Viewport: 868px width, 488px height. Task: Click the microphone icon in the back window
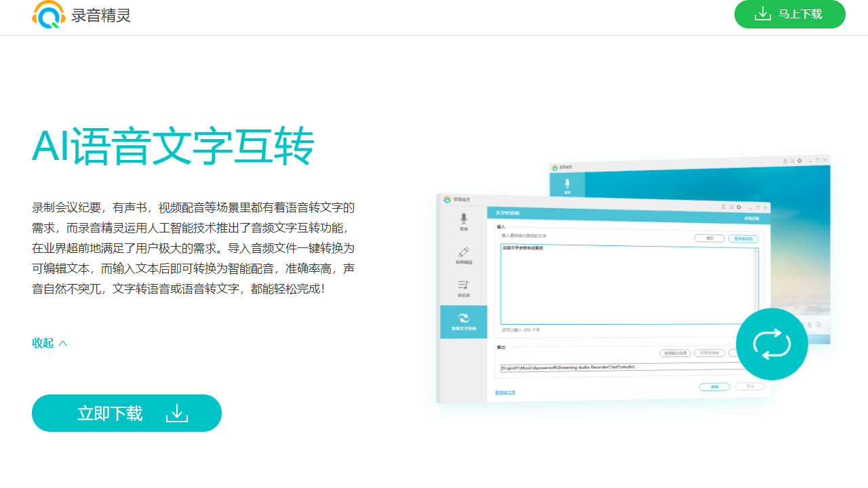point(567,182)
